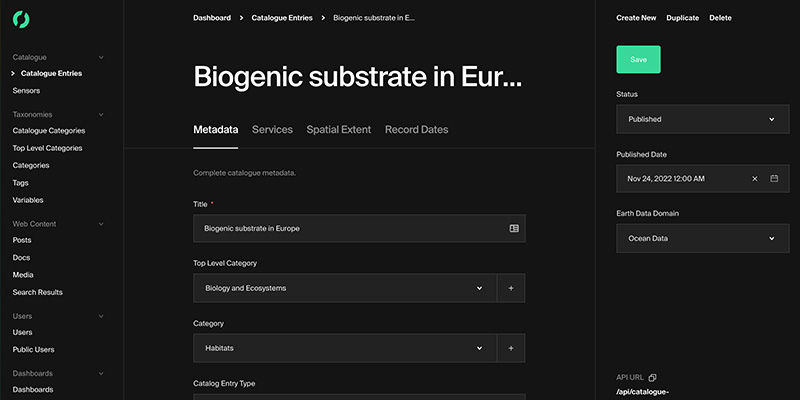This screenshot has width=800, height=400.
Task: Click the green logo icon in sidebar
Action: tap(21, 19)
